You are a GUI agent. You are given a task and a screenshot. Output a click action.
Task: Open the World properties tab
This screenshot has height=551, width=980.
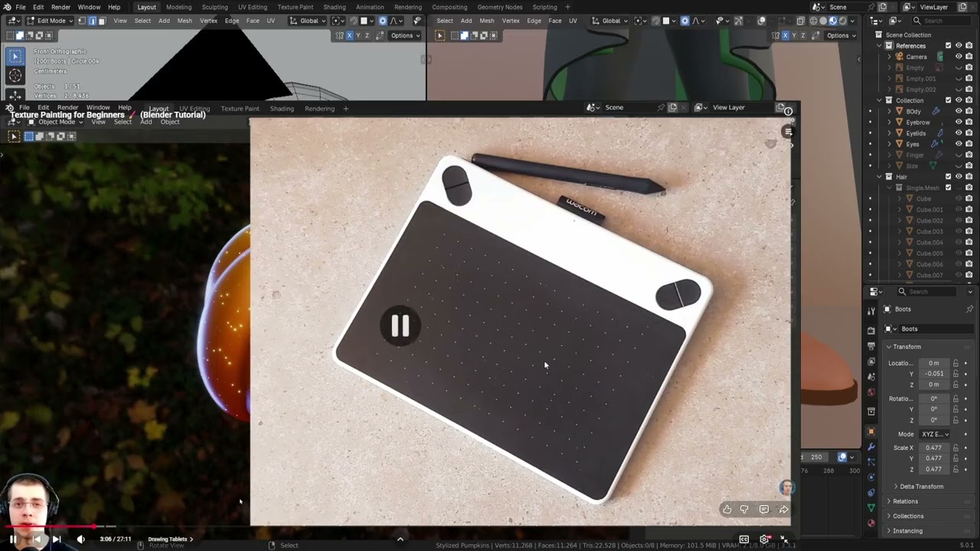871,392
